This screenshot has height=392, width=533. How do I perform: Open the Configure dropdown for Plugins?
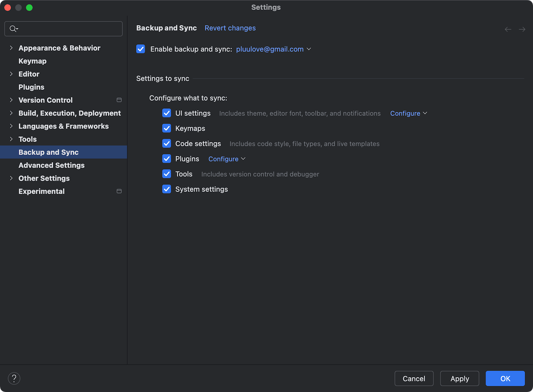pyautogui.click(x=227, y=159)
